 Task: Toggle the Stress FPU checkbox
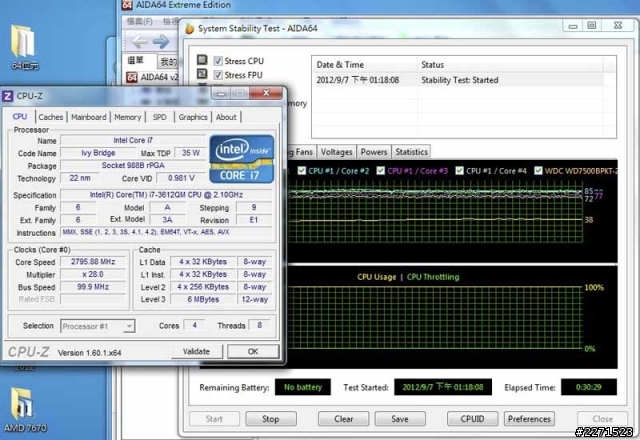click(x=218, y=75)
